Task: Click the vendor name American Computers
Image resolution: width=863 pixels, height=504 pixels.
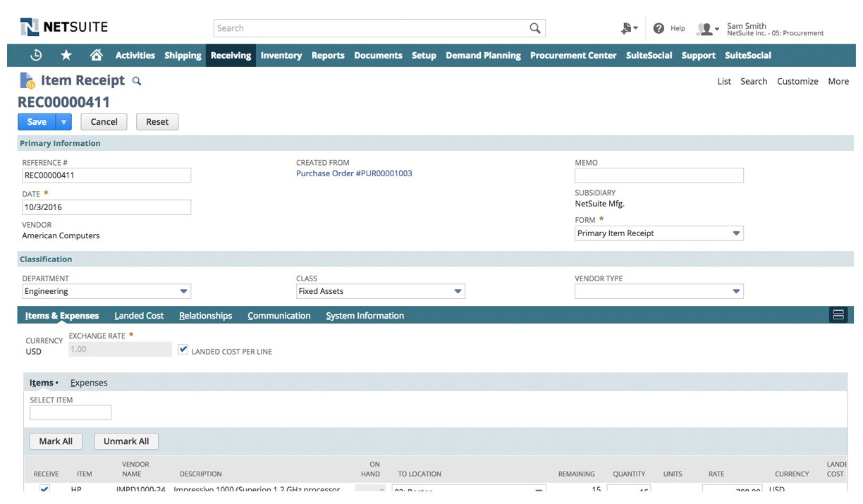Action: (x=61, y=236)
